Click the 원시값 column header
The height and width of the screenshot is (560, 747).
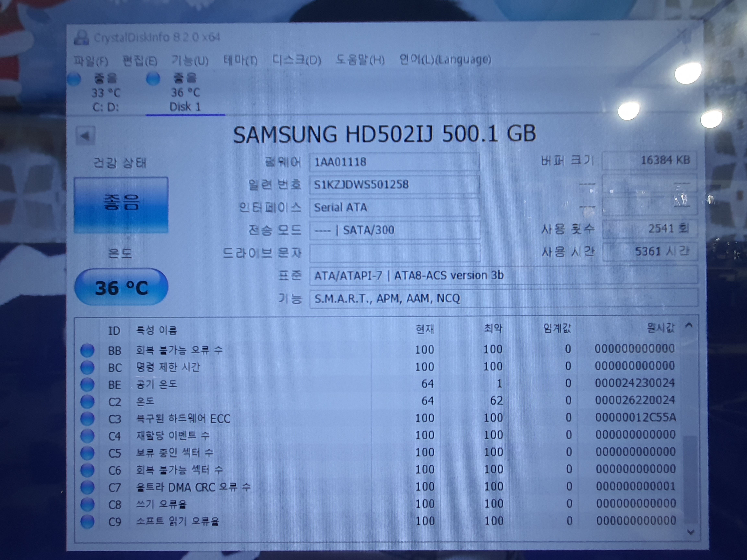(628, 327)
